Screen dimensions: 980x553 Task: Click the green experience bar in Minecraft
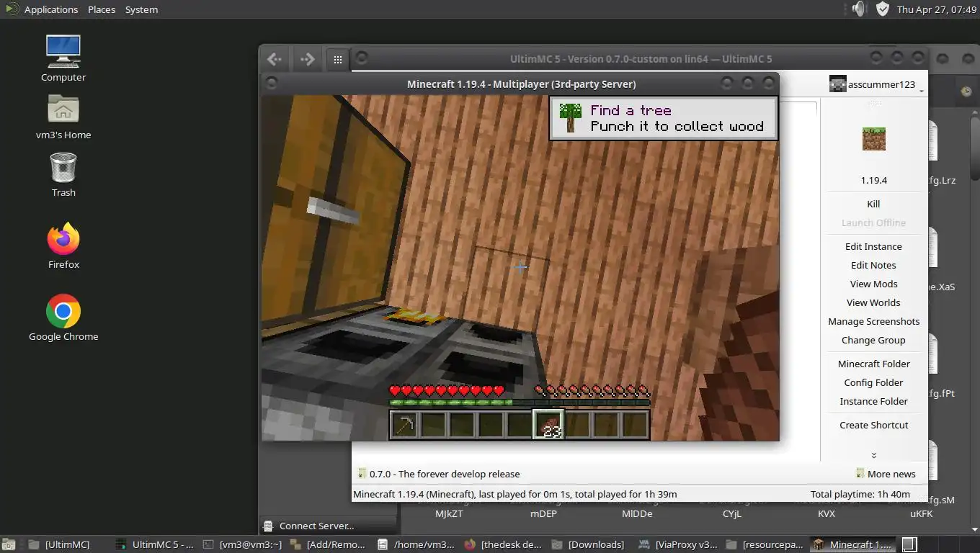click(x=520, y=403)
